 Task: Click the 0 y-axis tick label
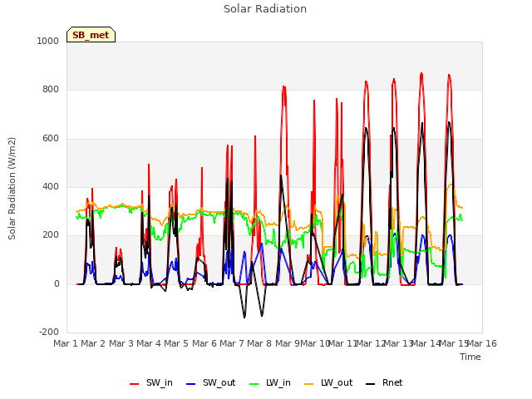pos(57,284)
